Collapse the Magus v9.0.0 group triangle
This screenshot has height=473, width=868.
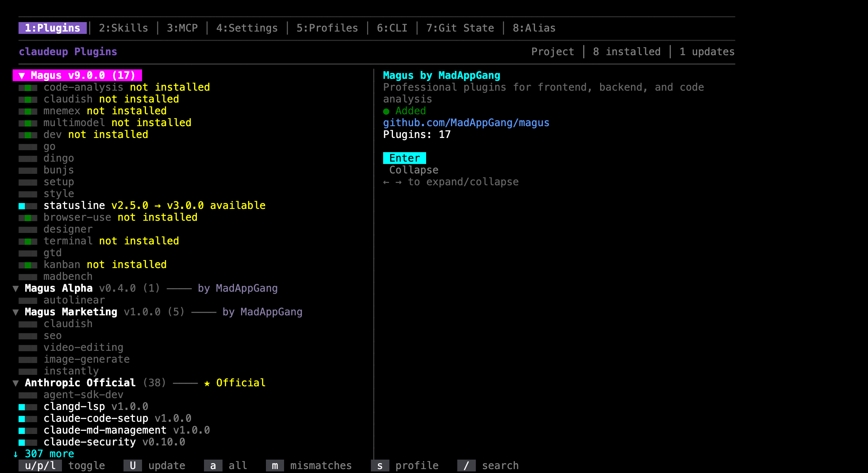tap(22, 75)
